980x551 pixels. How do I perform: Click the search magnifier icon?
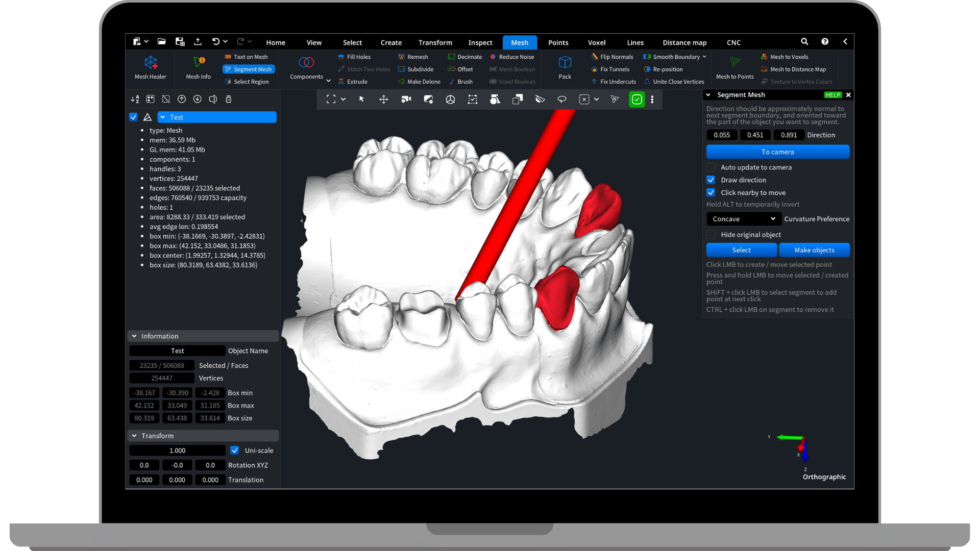click(804, 42)
